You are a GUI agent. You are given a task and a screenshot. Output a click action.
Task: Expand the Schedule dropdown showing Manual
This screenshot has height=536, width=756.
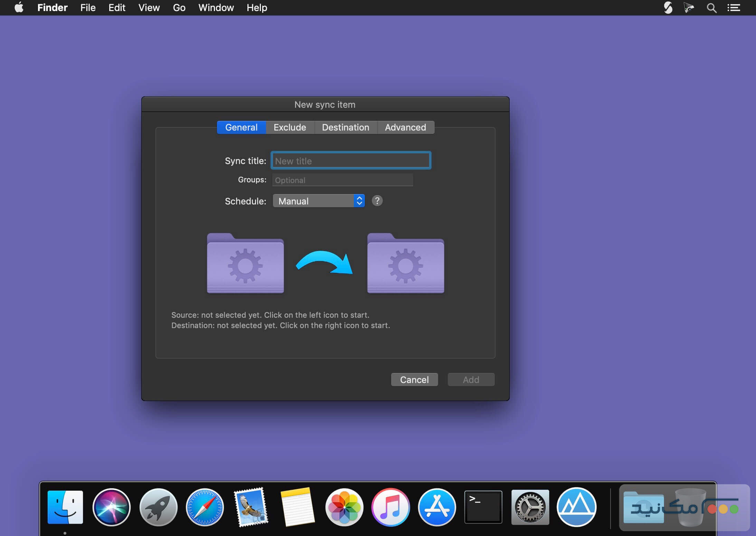point(319,201)
